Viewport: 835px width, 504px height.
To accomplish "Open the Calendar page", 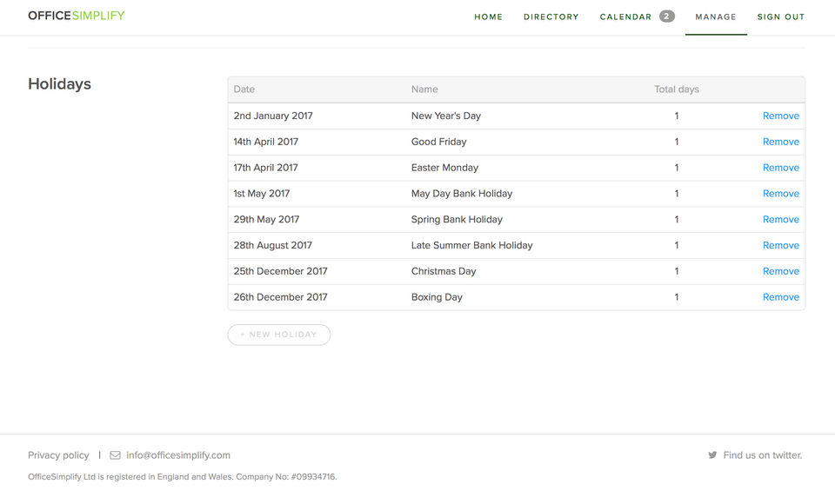I will coord(625,17).
